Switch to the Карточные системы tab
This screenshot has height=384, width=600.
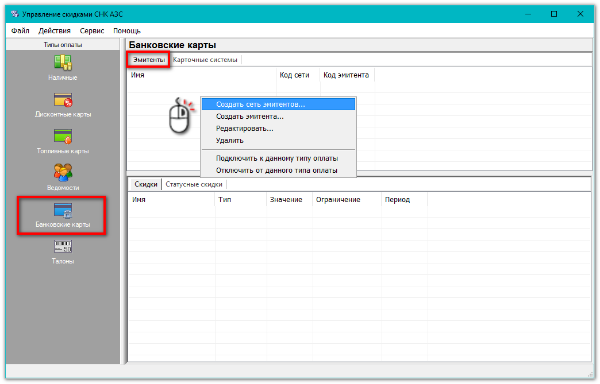[x=205, y=60]
